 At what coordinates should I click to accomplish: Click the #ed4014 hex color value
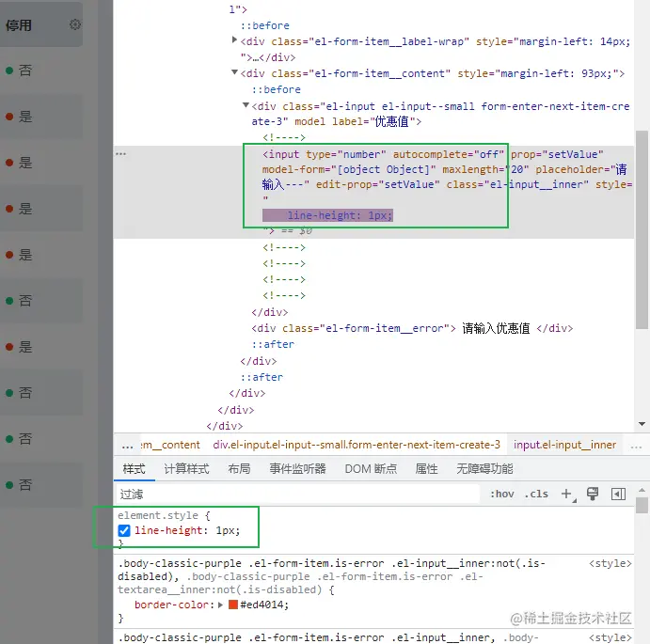click(x=264, y=605)
